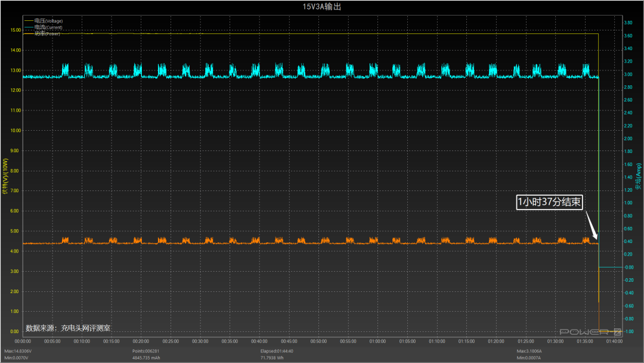Click the 71.7938 Wh energy reading
Viewport: 644px width, 363px height.
[272, 358]
